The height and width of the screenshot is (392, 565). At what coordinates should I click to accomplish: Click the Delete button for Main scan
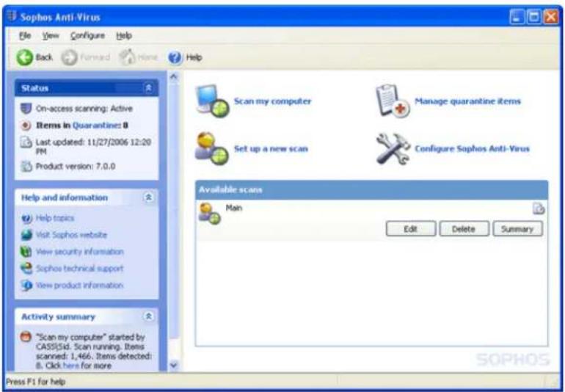tap(464, 229)
